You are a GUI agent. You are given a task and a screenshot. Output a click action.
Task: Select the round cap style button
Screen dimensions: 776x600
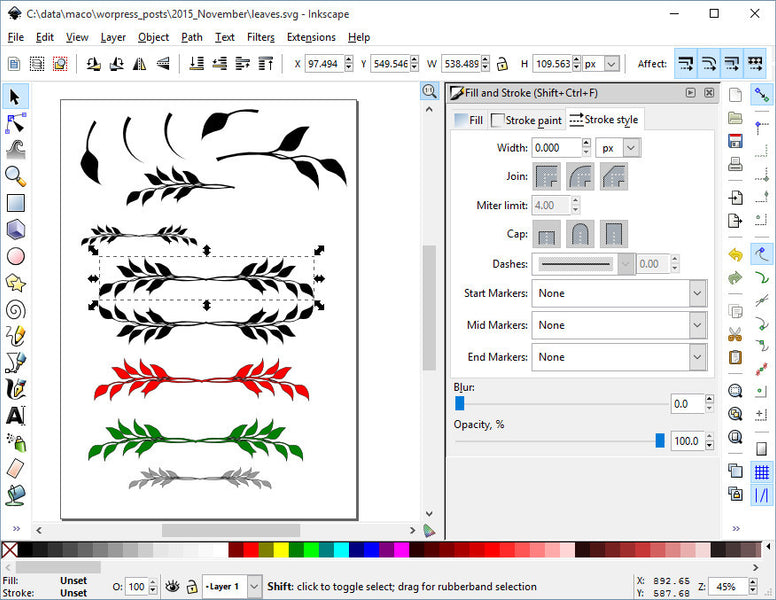point(580,236)
